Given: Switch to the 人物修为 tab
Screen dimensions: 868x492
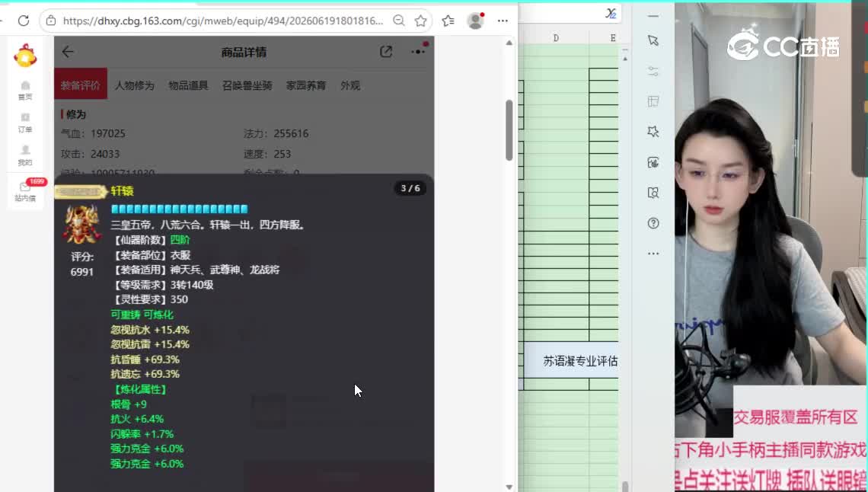Looking at the screenshot, I should click(x=135, y=85).
